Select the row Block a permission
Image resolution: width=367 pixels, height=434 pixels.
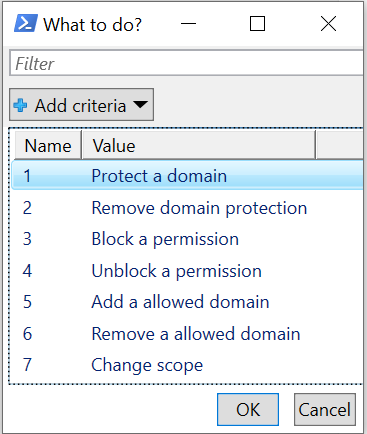pos(188,239)
